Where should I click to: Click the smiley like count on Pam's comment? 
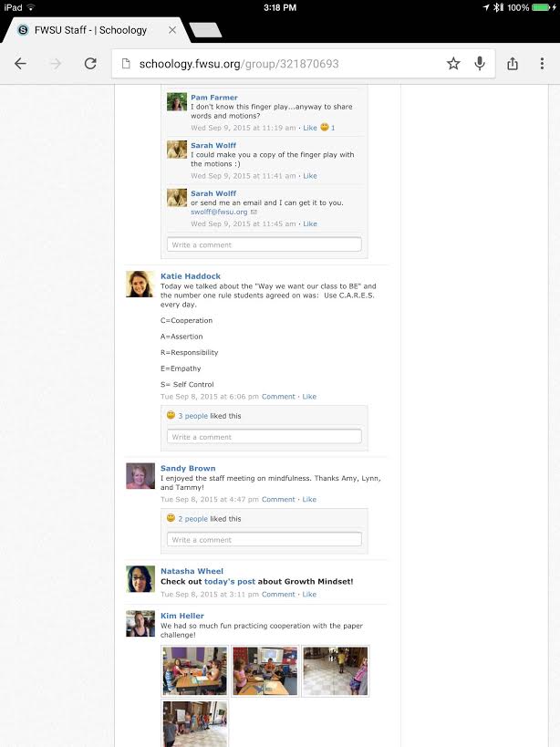[327, 127]
